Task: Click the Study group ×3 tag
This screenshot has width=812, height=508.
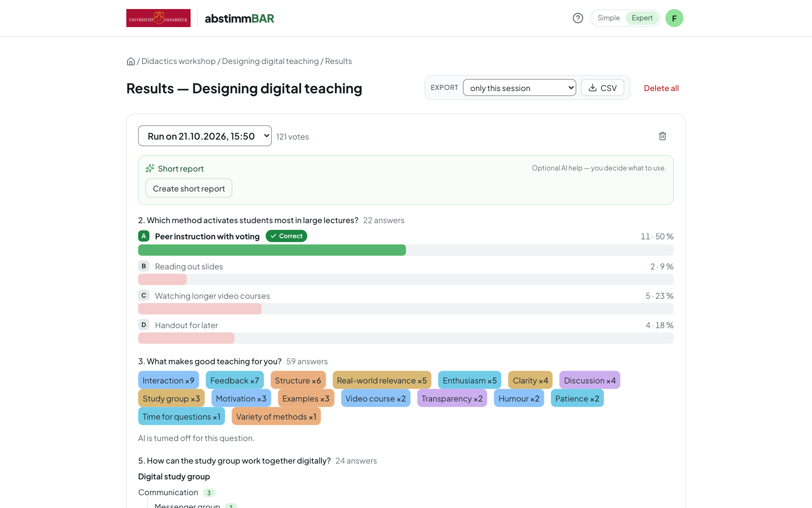Action: pos(171,398)
